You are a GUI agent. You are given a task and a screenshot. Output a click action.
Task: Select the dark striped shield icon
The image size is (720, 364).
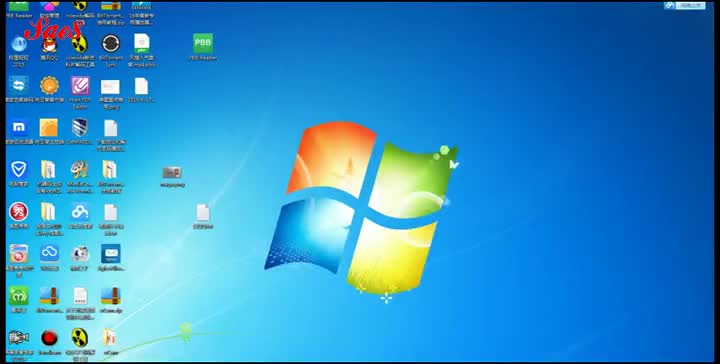point(80,128)
